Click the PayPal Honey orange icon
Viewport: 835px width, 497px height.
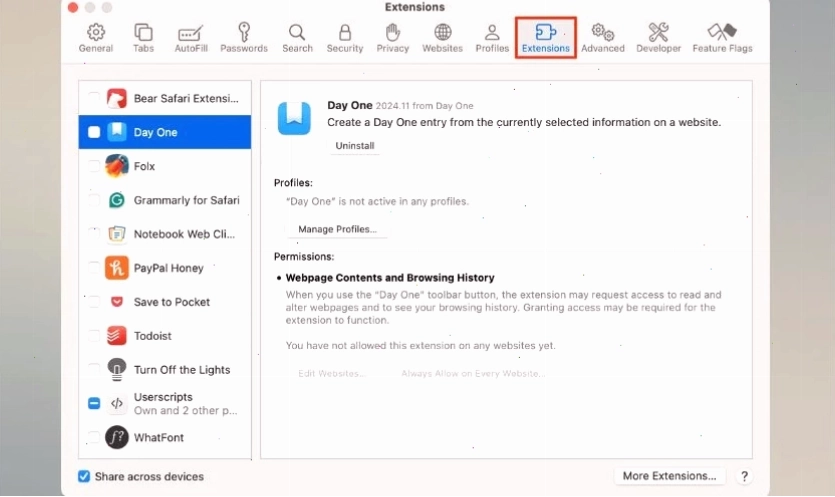pyautogui.click(x=117, y=268)
